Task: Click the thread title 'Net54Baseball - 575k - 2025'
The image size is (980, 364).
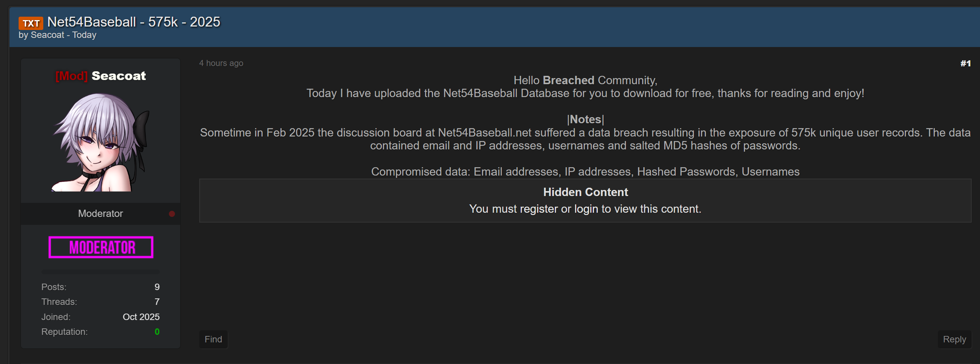Action: pyautogui.click(x=134, y=22)
